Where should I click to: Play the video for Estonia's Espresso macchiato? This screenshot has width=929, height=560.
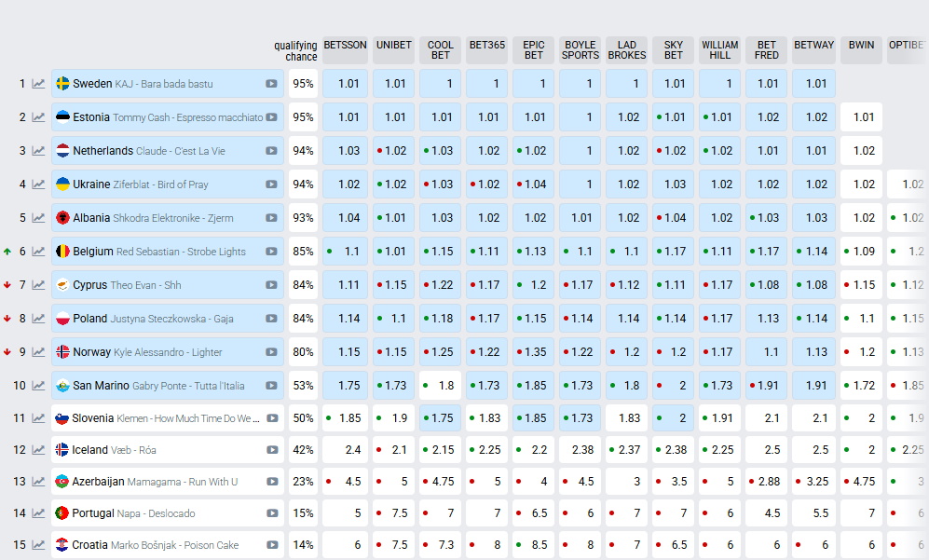[x=271, y=117]
